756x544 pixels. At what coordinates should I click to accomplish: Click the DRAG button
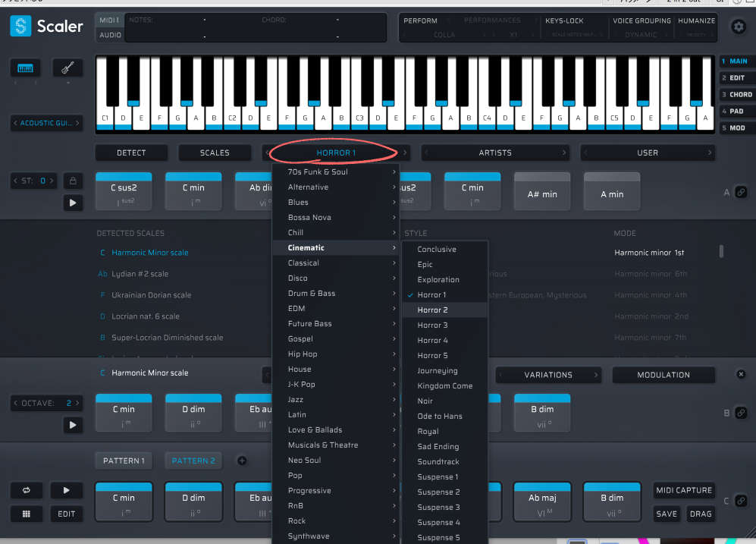point(700,514)
